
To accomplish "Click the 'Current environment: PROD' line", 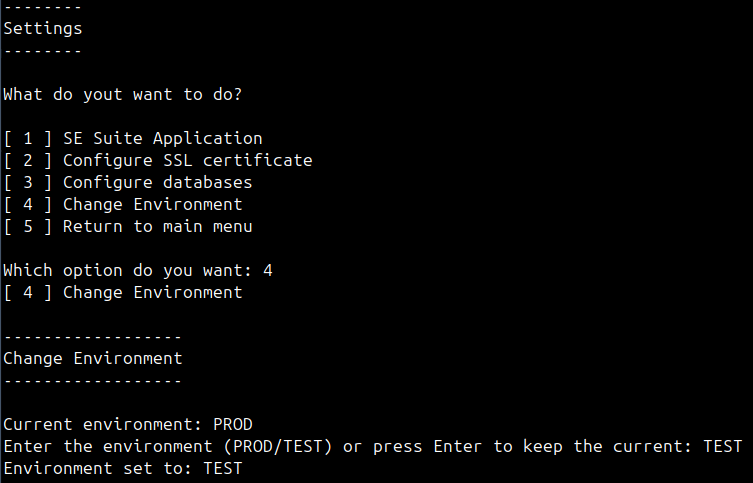I will (128, 425).
